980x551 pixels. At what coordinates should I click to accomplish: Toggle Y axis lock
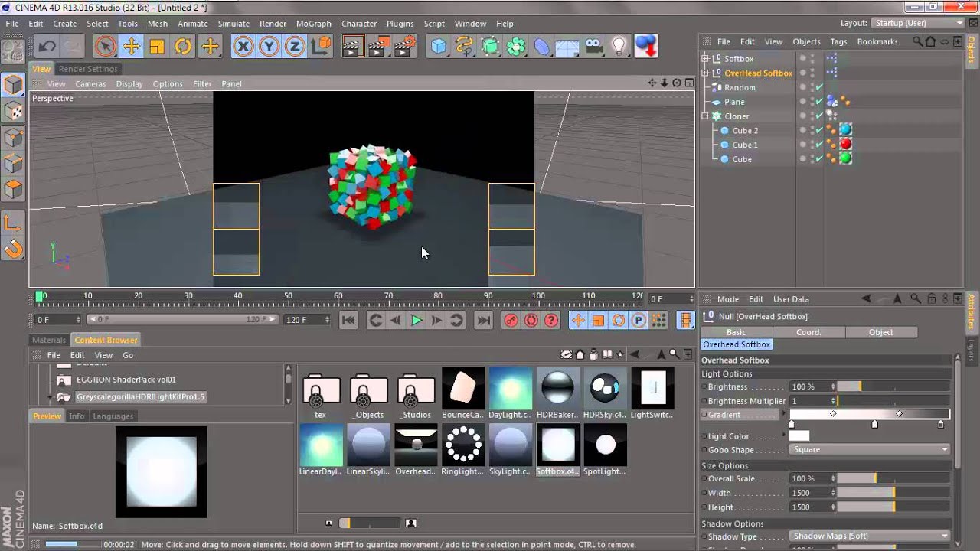(269, 47)
